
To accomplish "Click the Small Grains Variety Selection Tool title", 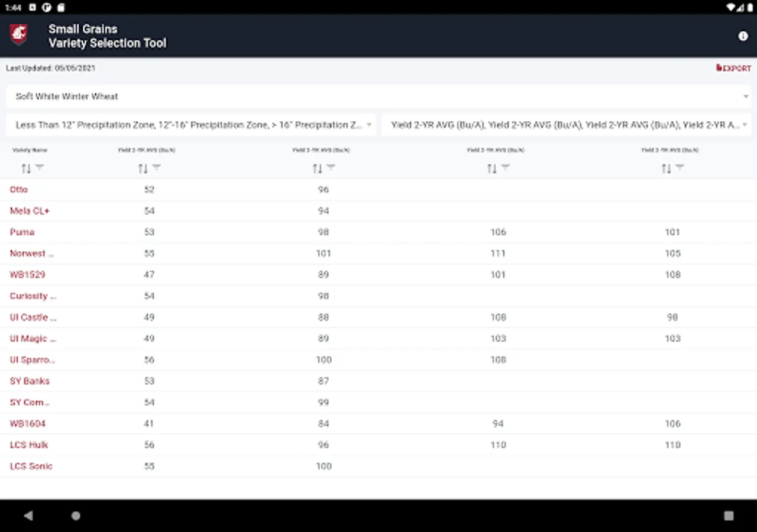I will (x=107, y=36).
